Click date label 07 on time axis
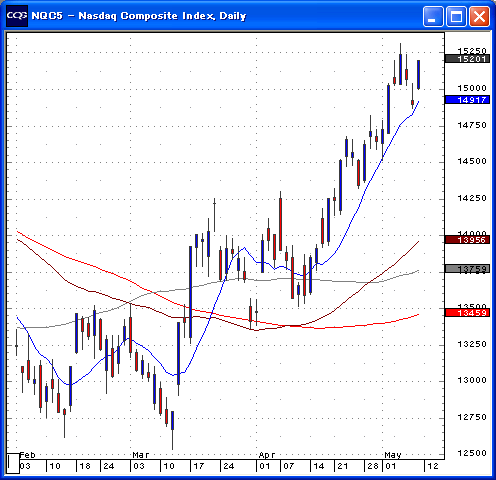The height and width of the screenshot is (480, 496). [289, 466]
